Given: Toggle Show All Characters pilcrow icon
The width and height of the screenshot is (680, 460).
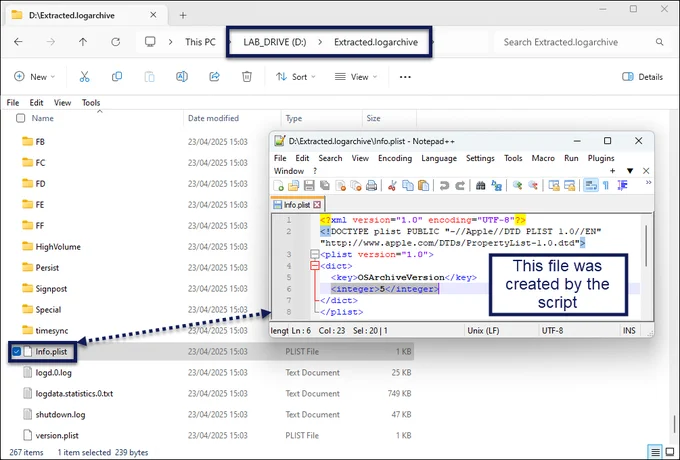Looking at the screenshot, I should tap(606, 186).
